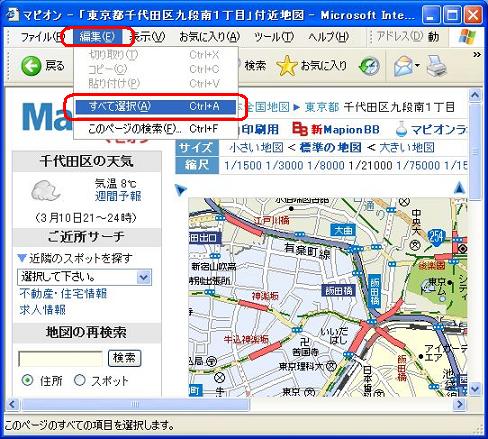Minimize the Internet Explorer window
488x439 pixels.
[x=430, y=15]
